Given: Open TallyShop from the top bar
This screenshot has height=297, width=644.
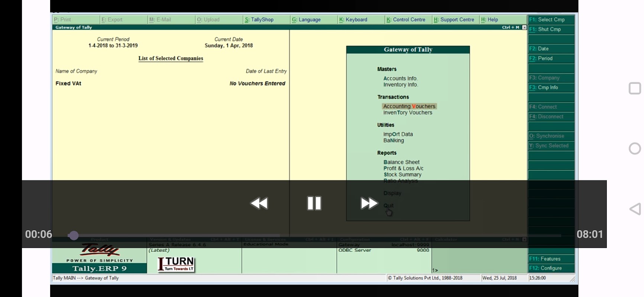Looking at the screenshot, I should tap(266, 20).
